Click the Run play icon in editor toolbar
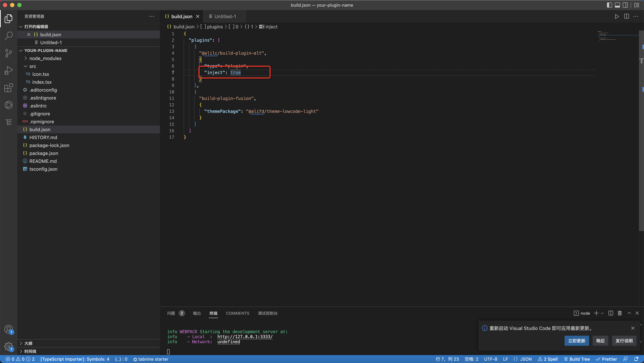This screenshot has width=644, height=363. (x=617, y=17)
